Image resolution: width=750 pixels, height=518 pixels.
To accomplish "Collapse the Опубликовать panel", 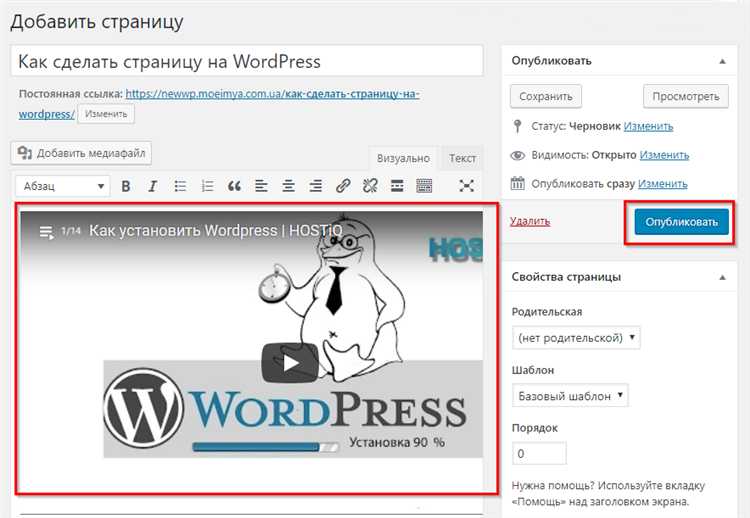I will (722, 61).
